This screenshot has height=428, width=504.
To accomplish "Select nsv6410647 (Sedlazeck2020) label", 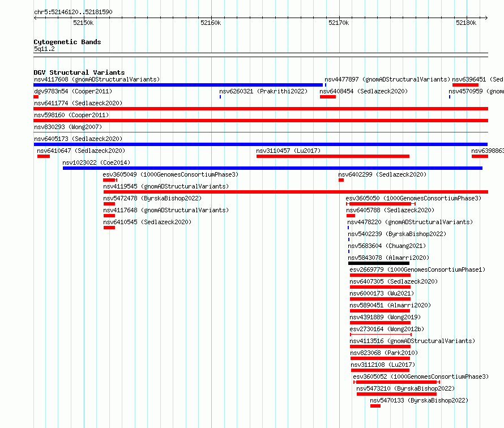I will coord(81,151).
